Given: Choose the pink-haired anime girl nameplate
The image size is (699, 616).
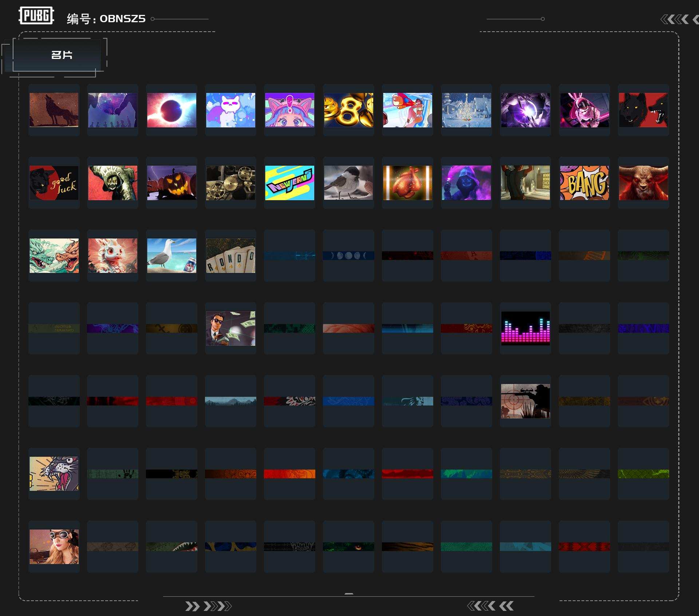Looking at the screenshot, I should pos(289,110).
